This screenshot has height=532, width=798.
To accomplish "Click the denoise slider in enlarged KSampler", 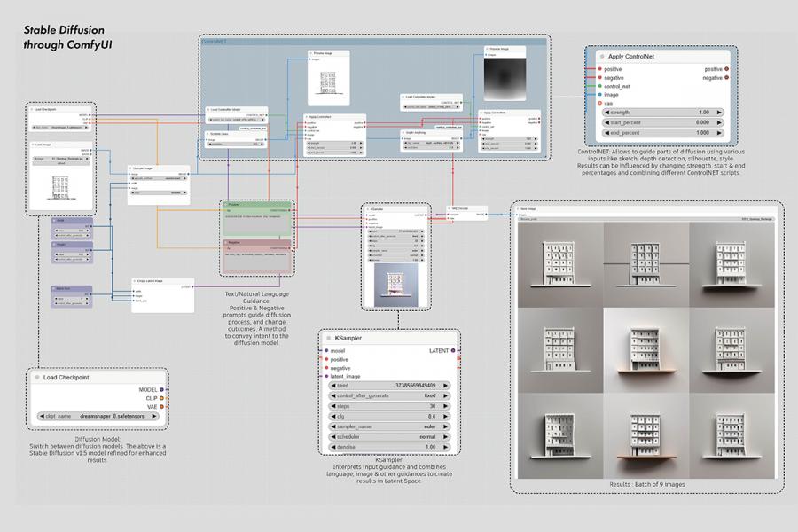I will 389,448.
